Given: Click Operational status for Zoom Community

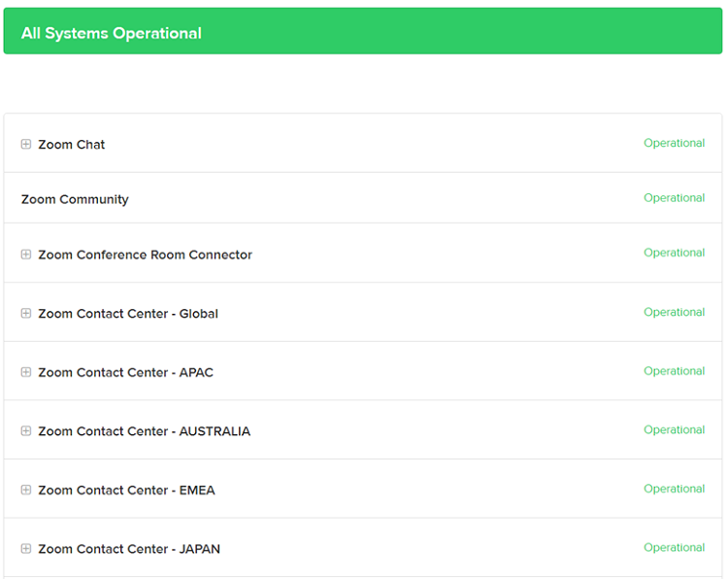Looking at the screenshot, I should (674, 198).
